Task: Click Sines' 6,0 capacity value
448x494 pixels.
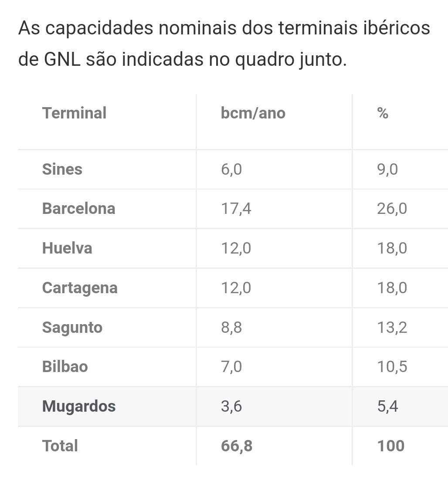Action: point(231,169)
